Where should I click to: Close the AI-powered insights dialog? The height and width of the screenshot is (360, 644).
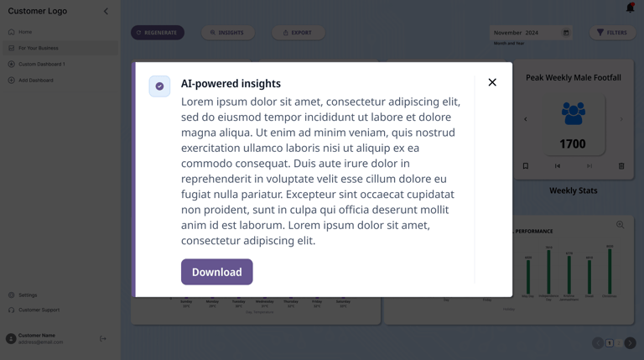[492, 82]
